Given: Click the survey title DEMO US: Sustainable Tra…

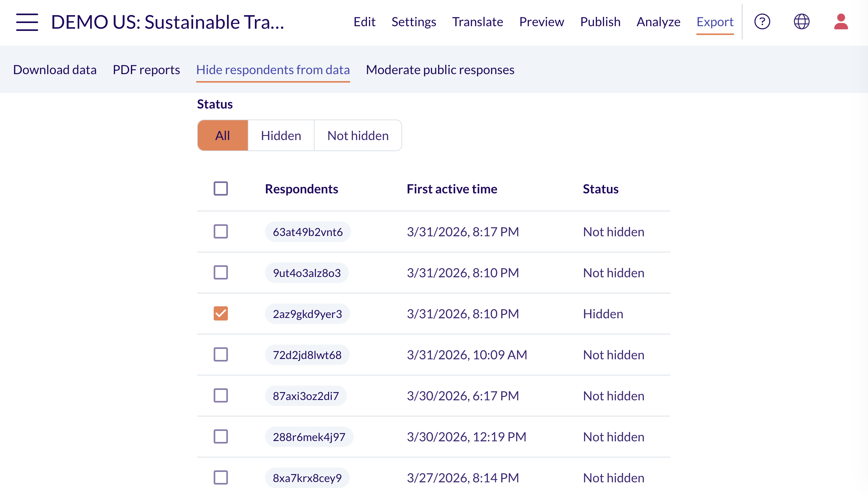Looking at the screenshot, I should (167, 22).
